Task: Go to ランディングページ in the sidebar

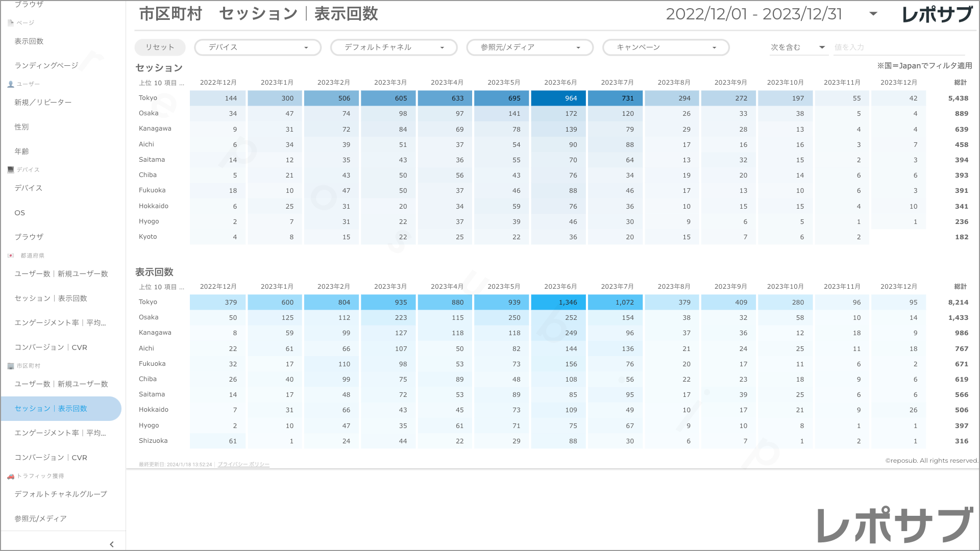Action: pos(46,65)
